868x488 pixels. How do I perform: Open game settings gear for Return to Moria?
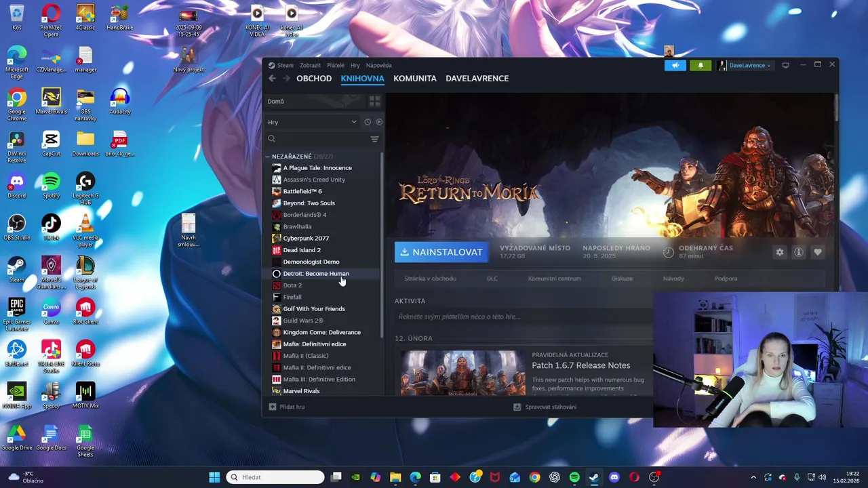click(780, 252)
